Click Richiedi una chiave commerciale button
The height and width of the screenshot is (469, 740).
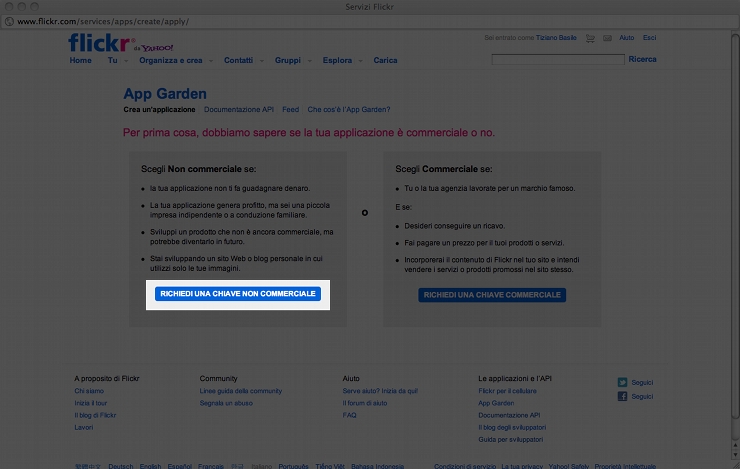tap(492, 295)
